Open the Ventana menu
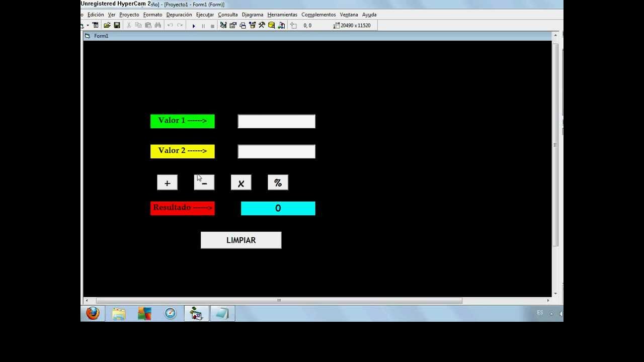The height and width of the screenshot is (362, 644). (x=349, y=15)
